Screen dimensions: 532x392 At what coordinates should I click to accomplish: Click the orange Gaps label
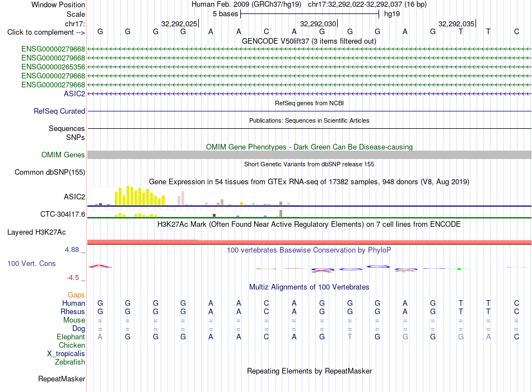[x=76, y=295]
